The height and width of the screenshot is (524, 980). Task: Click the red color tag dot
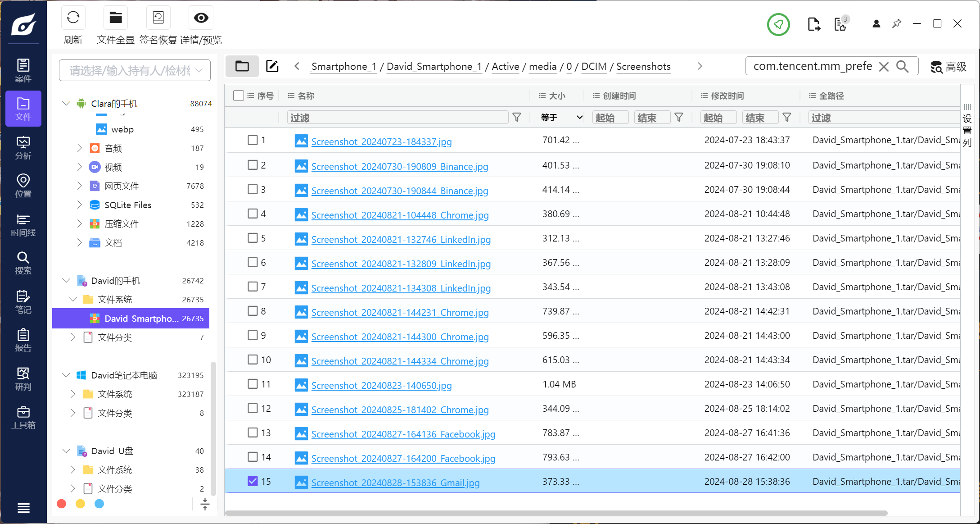point(62,504)
